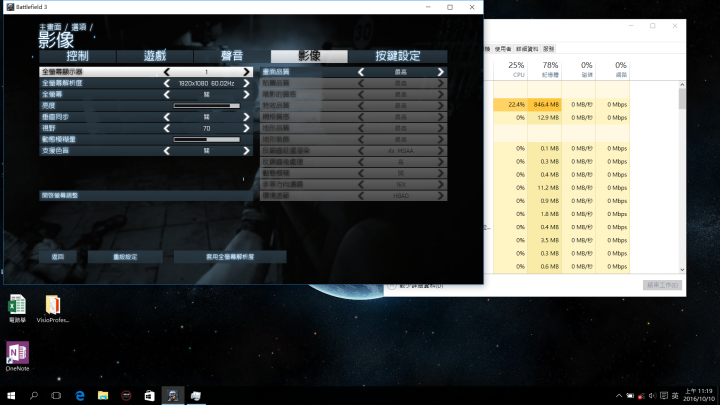Increase fullscreen monitor number with right arrow
This screenshot has height=405, width=720.
(x=246, y=72)
